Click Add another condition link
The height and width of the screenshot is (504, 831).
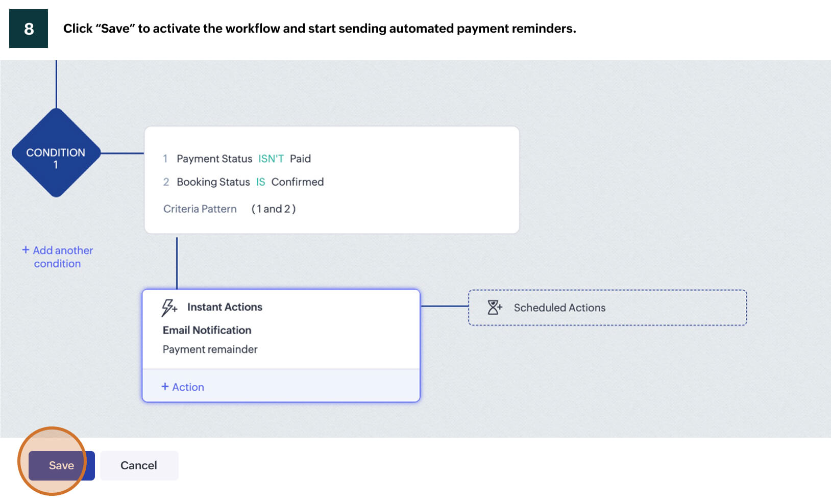click(62, 257)
